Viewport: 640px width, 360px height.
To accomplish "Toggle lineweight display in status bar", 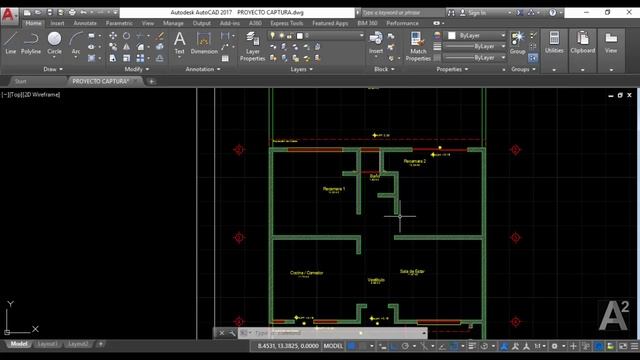I will point(472,346).
